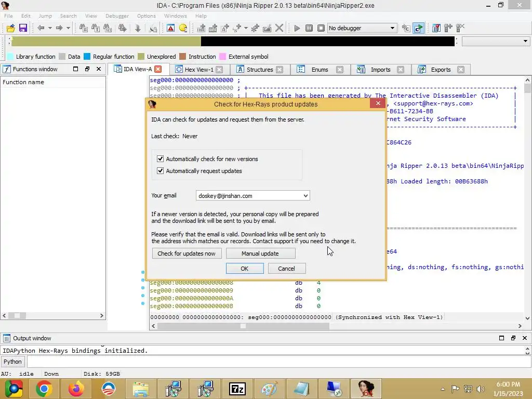
Task: Click the binary search binoculars icon
Action: pyautogui.click(x=108, y=28)
